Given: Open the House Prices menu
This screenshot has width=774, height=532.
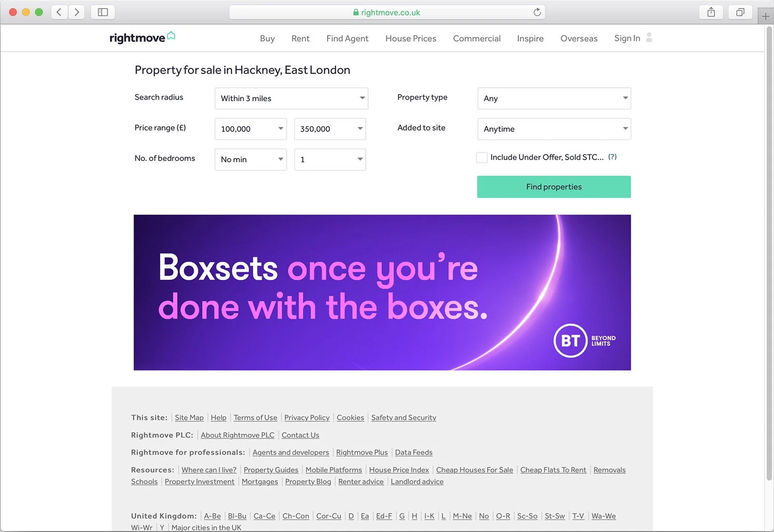Looking at the screenshot, I should coord(411,38).
